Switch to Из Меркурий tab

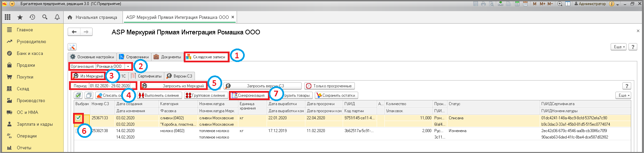pyautogui.click(x=88, y=76)
